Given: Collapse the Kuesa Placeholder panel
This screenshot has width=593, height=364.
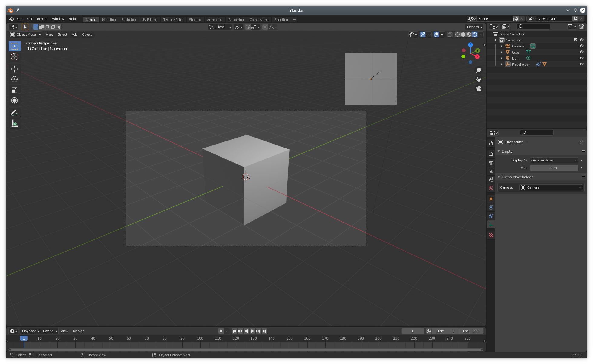Looking at the screenshot, I should point(499,177).
